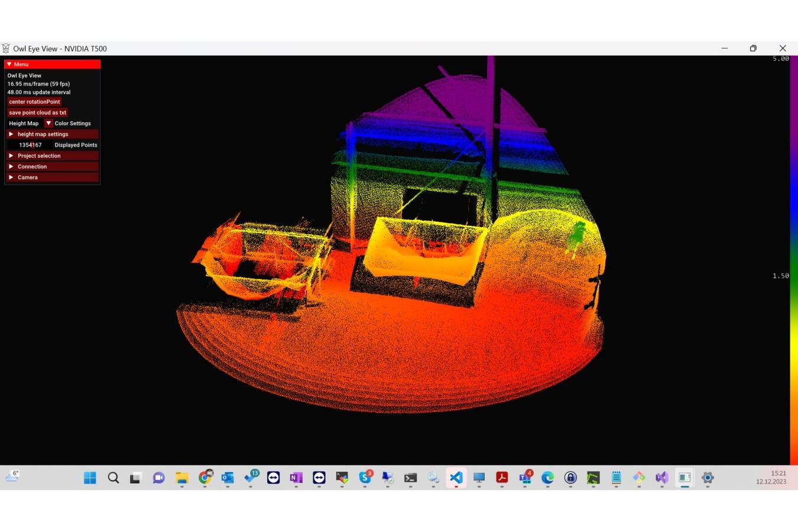Save point cloud as txt
The width and height of the screenshot is (798, 532).
coord(37,112)
